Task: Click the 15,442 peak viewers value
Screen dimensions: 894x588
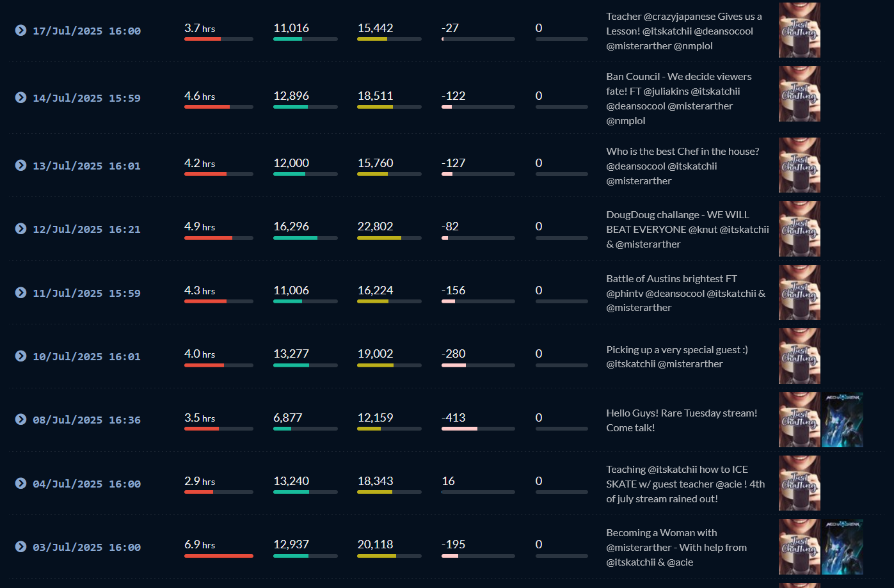Action: tap(375, 28)
